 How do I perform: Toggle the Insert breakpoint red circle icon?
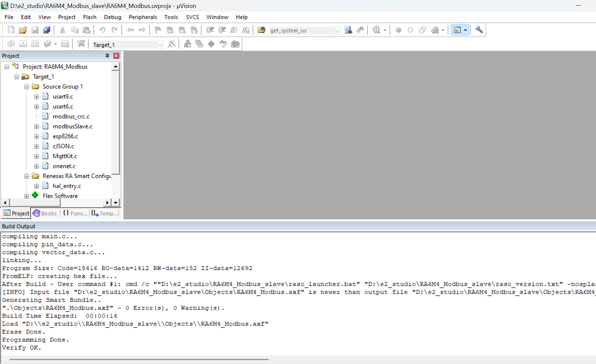click(x=398, y=30)
